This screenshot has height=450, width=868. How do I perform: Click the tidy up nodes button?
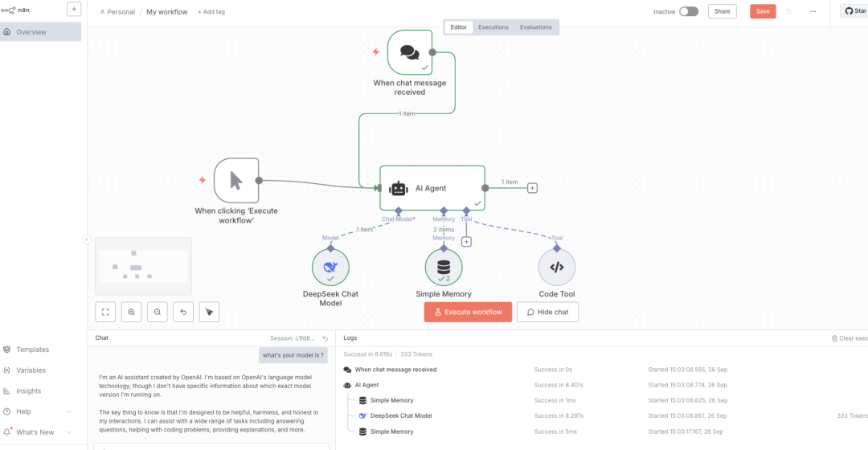click(x=209, y=312)
